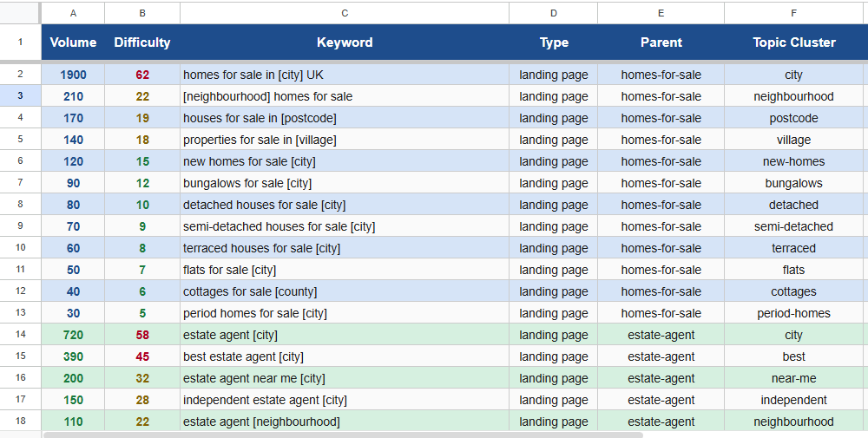Select topic cluster 'postcode' cell
The image size is (868, 438).
tap(794, 118)
